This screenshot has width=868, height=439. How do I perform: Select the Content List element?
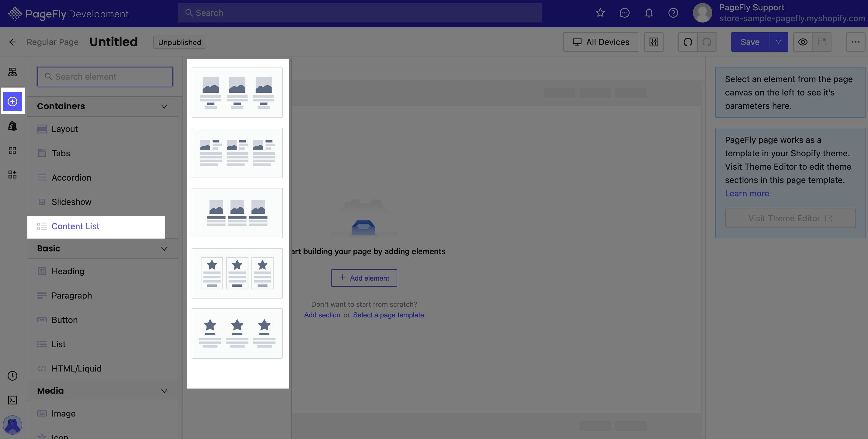click(x=96, y=226)
